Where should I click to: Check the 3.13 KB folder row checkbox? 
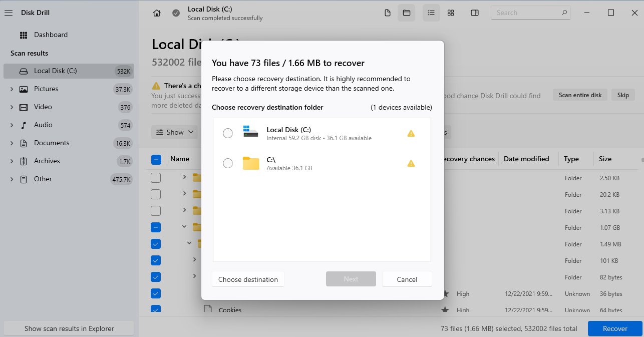click(x=156, y=211)
